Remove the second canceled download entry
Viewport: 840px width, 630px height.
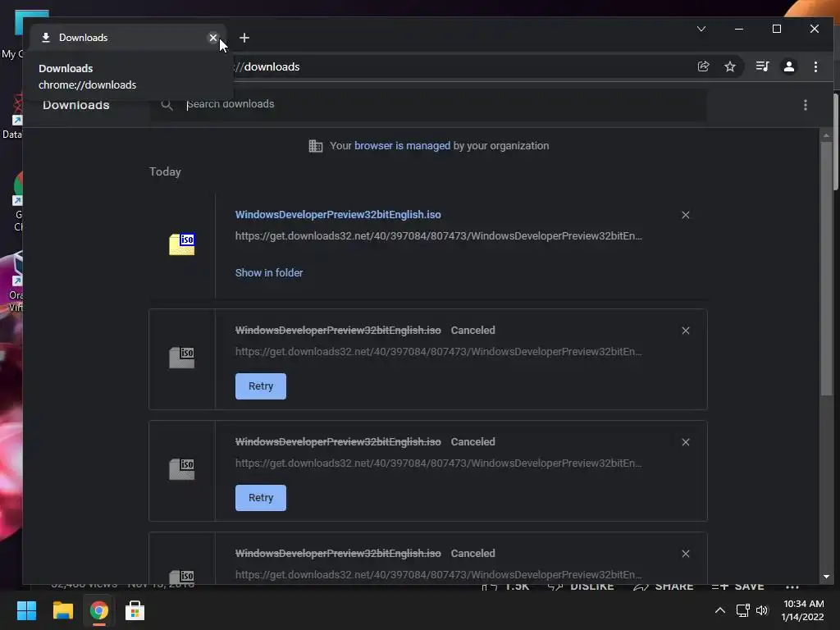(685, 442)
